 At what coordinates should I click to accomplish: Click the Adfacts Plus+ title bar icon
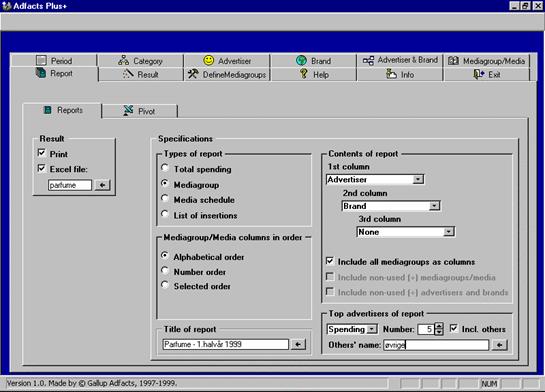click(x=6, y=6)
